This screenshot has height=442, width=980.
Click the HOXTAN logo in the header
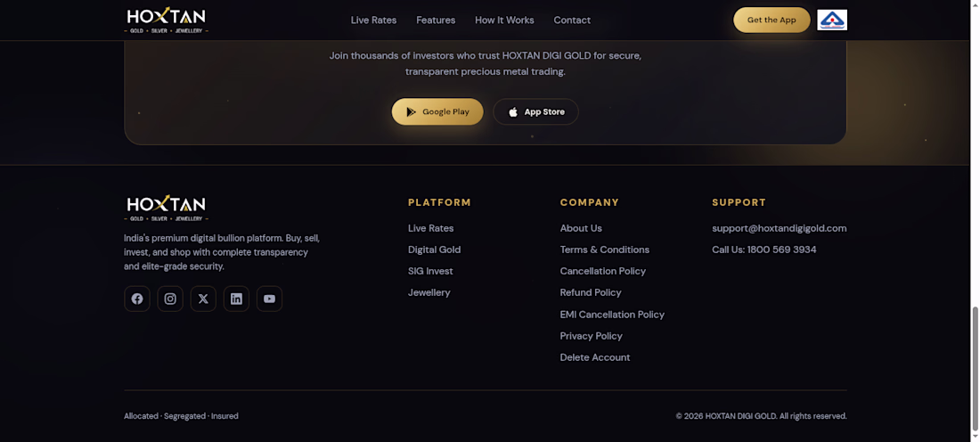click(x=167, y=20)
